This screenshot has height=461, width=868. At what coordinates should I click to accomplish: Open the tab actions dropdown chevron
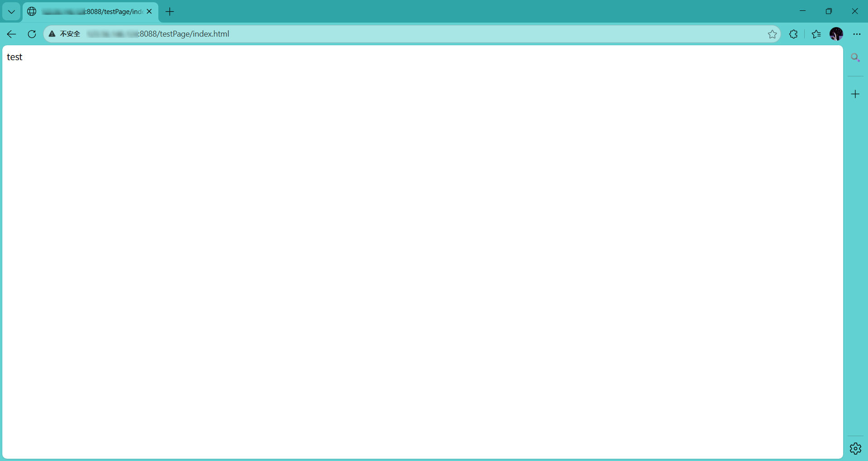point(11,12)
